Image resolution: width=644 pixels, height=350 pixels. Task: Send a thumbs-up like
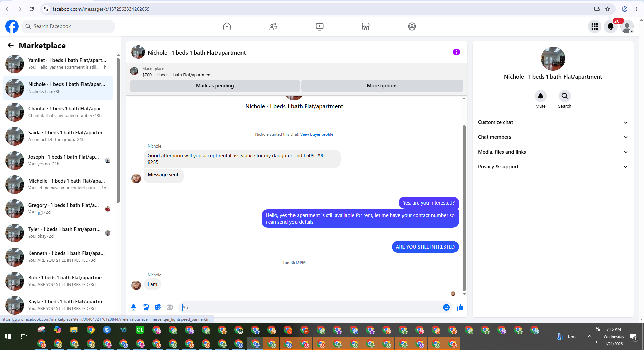(460, 307)
